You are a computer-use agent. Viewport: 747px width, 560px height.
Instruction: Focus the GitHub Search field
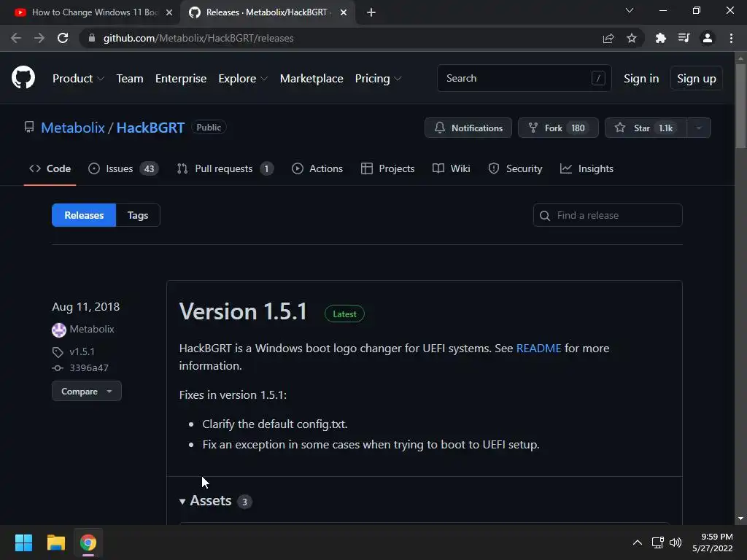[x=524, y=78]
